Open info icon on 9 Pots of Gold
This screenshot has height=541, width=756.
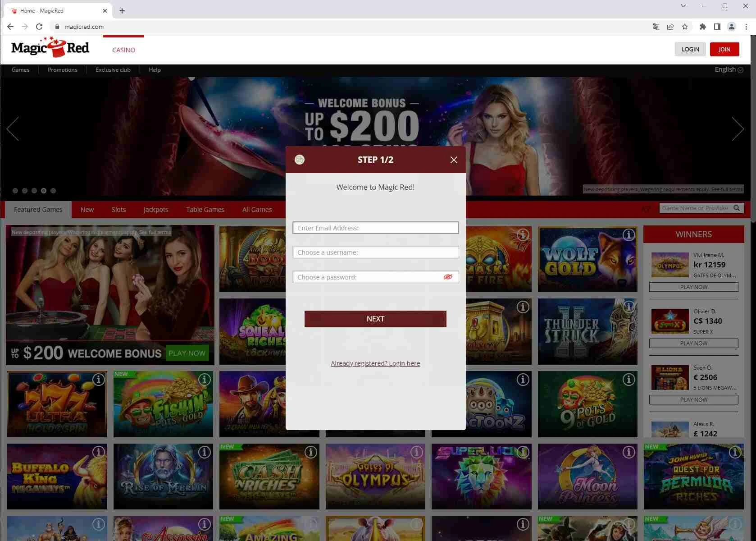coord(628,380)
